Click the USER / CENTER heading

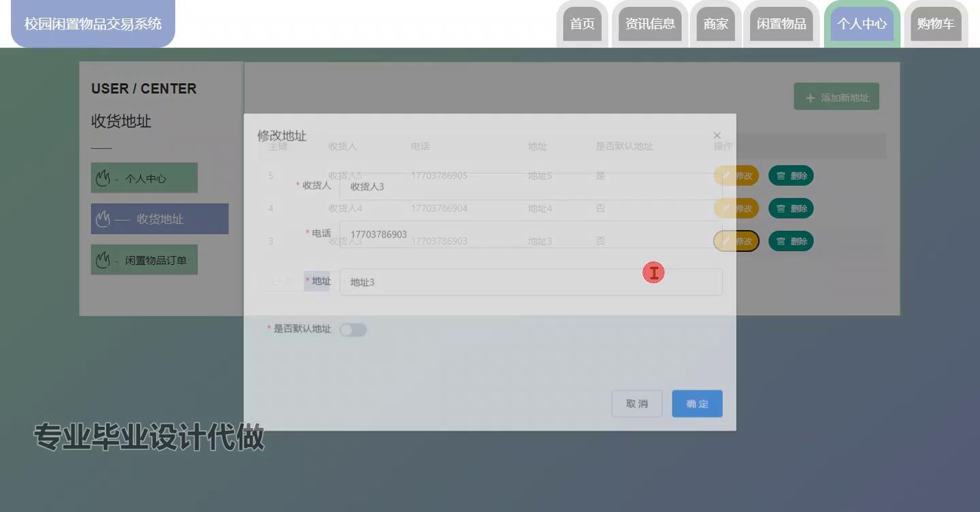point(144,89)
